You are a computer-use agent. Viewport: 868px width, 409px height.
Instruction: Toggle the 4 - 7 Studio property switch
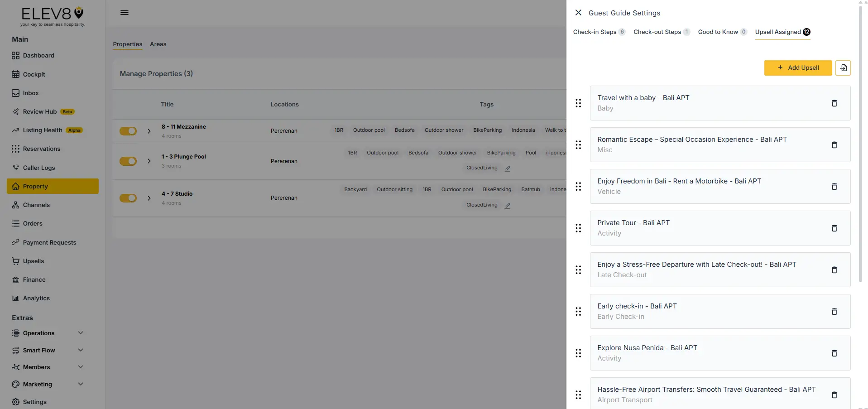(128, 198)
